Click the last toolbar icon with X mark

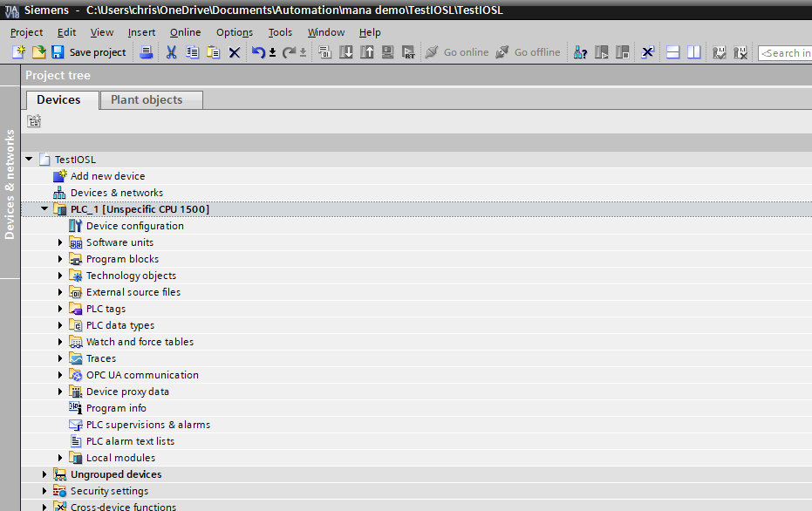(x=740, y=51)
